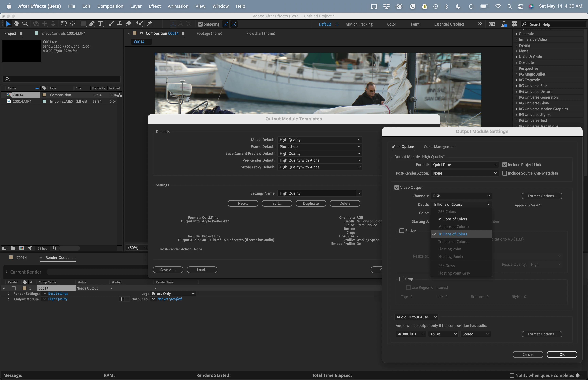This screenshot has width=588, height=380.
Task: Select the Horizontal Type tool
Action: 100,24
